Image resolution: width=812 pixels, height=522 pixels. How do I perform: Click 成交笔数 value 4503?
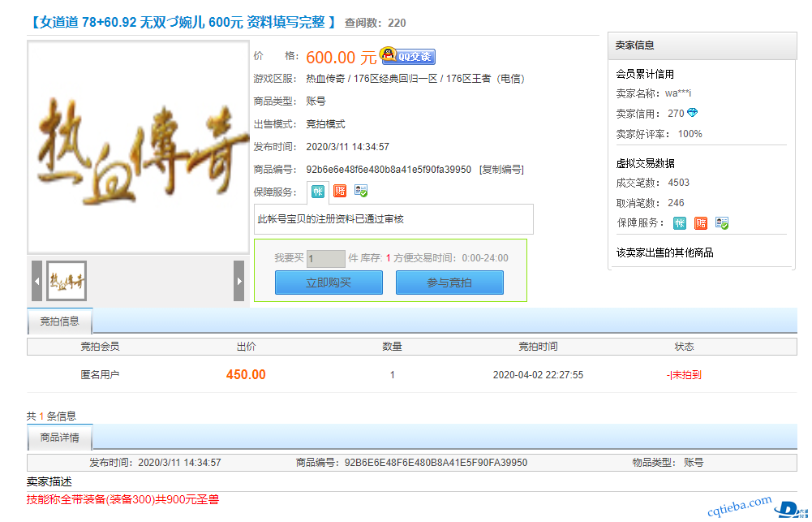pyautogui.click(x=678, y=183)
